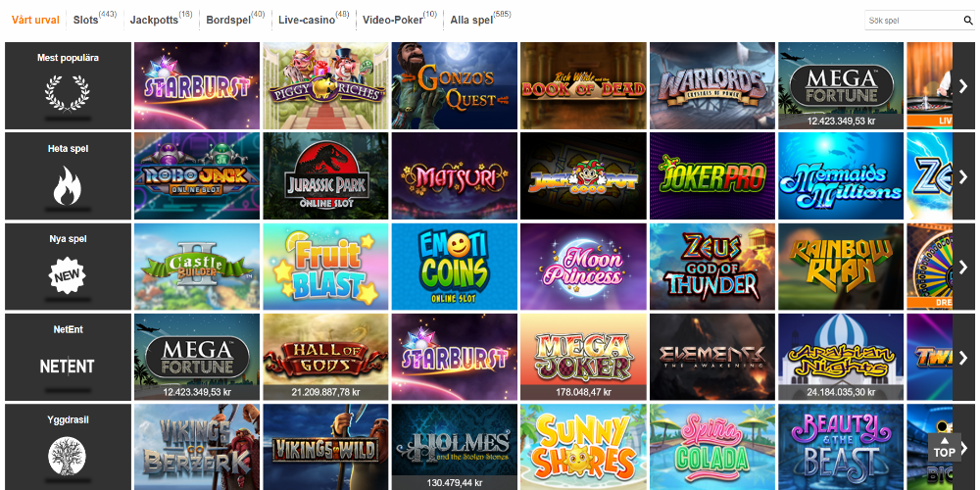Focus the Sök spel search field
Screen dimensions: 980x490
click(x=913, y=21)
